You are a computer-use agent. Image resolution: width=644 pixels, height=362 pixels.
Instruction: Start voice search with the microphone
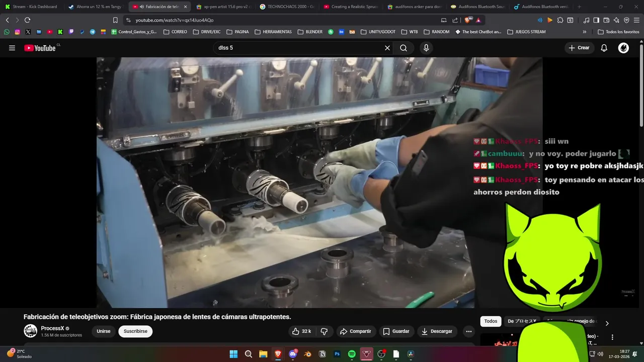click(x=426, y=48)
